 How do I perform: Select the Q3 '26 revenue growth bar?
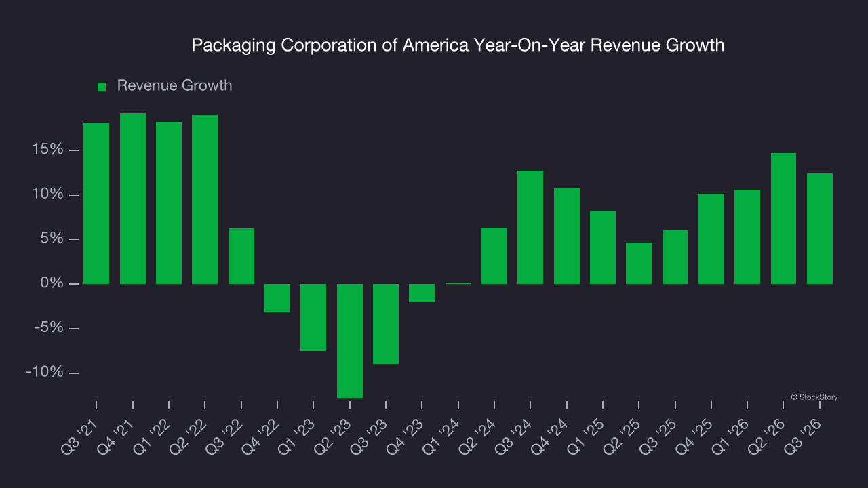[x=820, y=228]
